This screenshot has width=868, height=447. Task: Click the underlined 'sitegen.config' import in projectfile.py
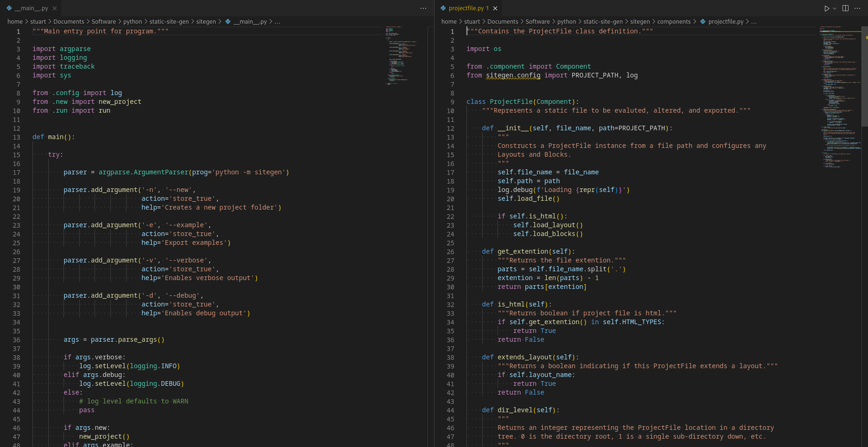513,75
